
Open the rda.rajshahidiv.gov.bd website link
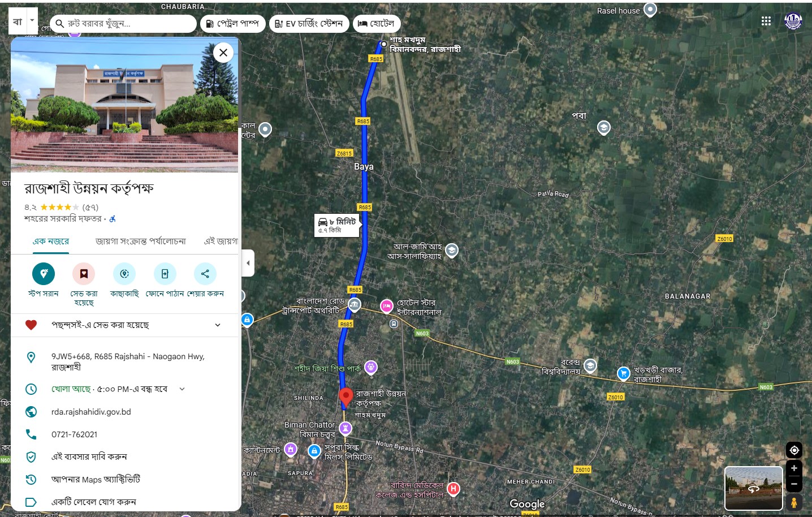(x=91, y=412)
